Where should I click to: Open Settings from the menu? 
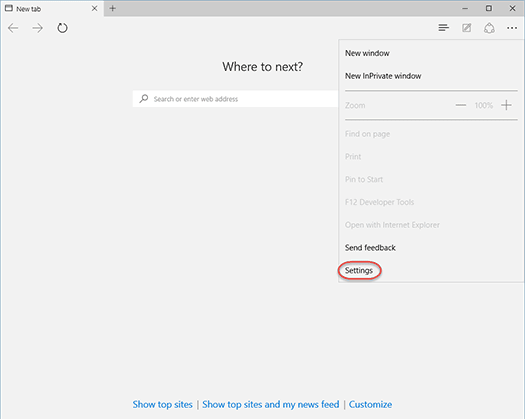(x=359, y=270)
